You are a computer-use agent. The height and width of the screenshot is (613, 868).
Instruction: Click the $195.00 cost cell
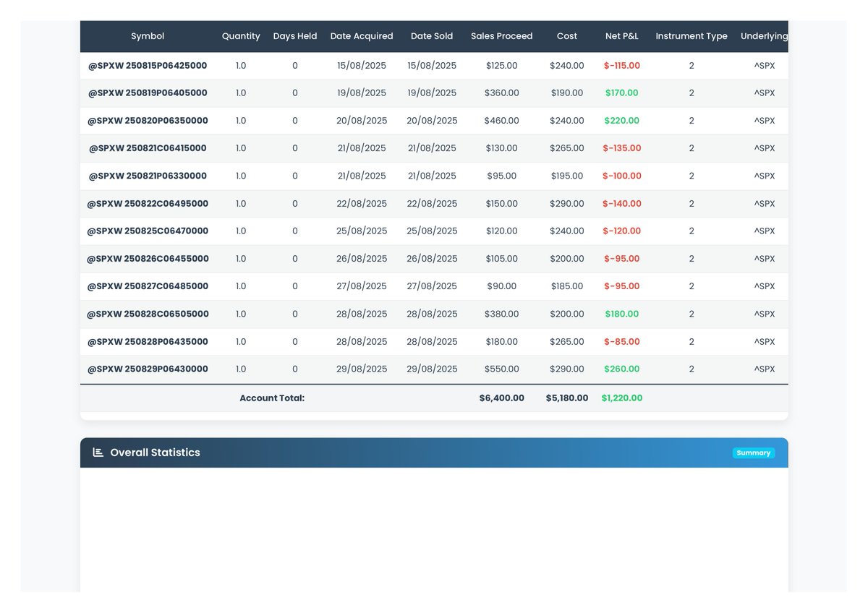coord(567,176)
